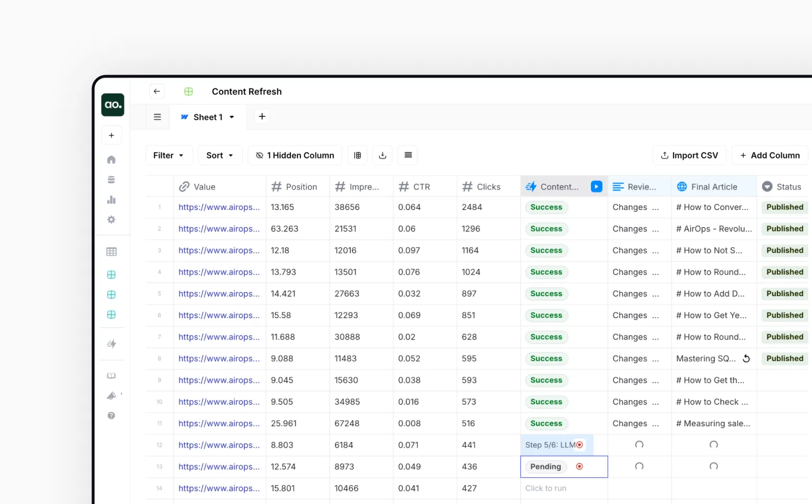This screenshot has width=812, height=504.
Task: Open the Home icon in the sidebar
Action: (x=111, y=160)
